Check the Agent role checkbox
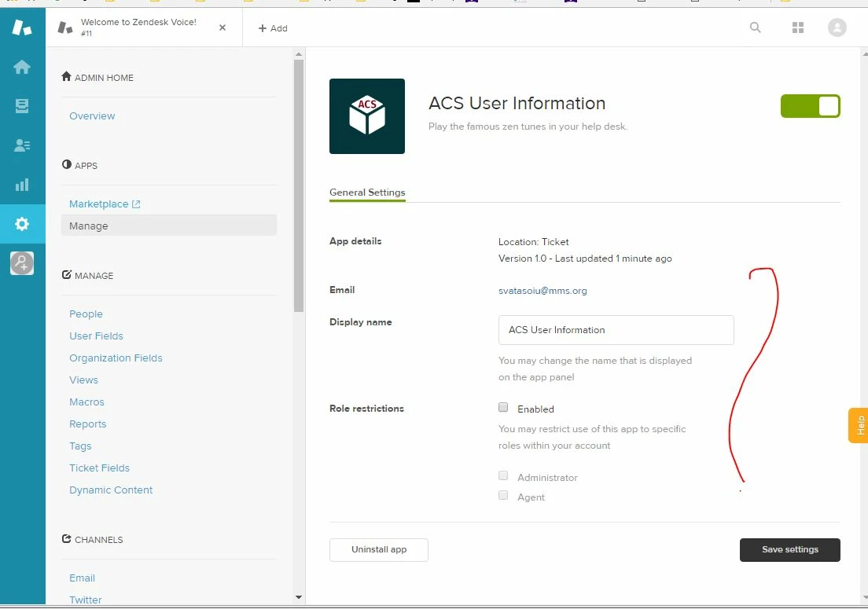Image resolution: width=868 pixels, height=609 pixels. [x=503, y=496]
